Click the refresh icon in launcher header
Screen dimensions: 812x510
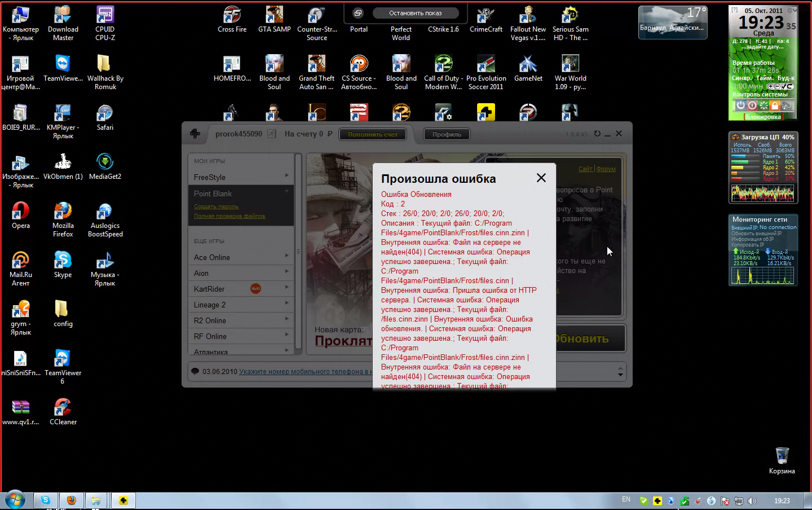(597, 134)
